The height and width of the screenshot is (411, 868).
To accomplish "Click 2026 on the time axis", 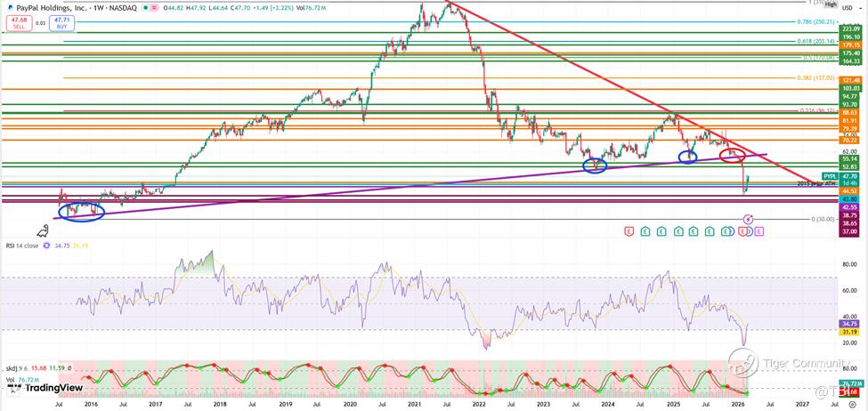I will pos(737,406).
